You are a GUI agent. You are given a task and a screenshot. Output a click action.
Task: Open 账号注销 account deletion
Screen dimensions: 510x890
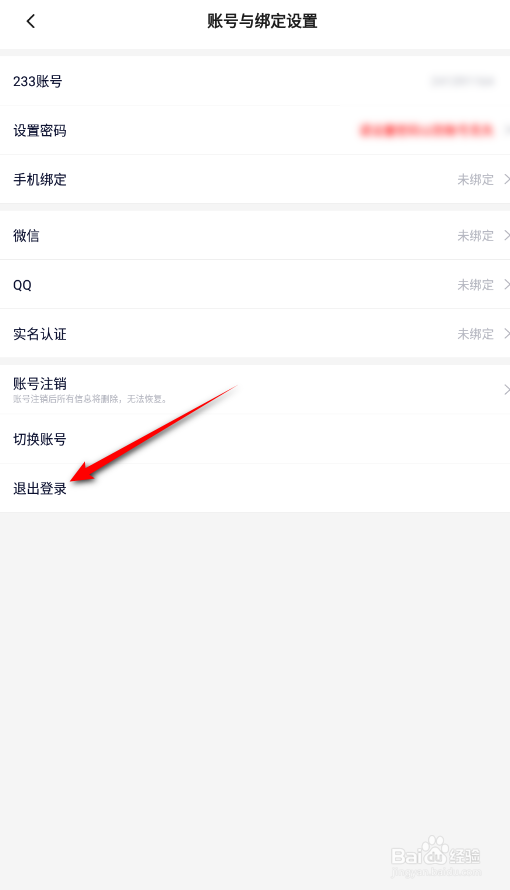pos(255,389)
